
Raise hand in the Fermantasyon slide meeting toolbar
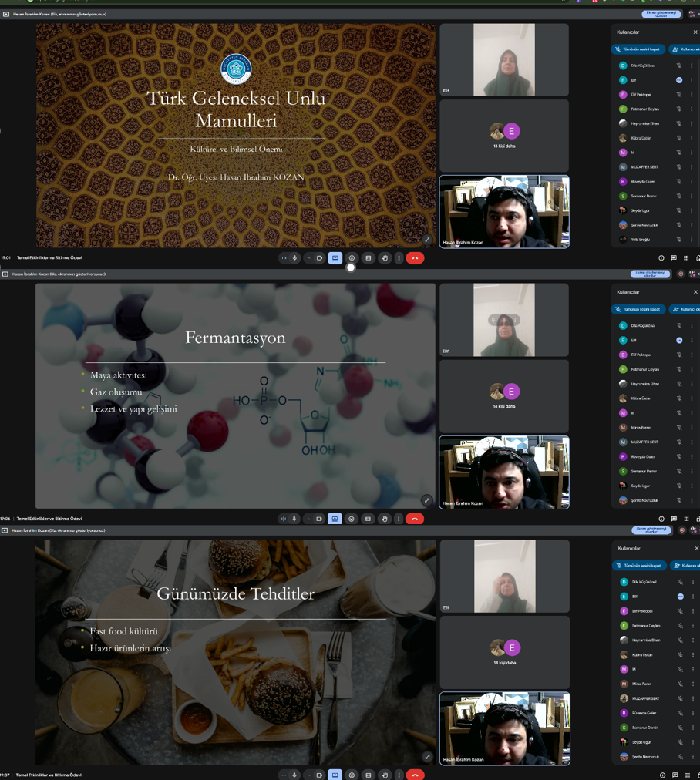384,519
